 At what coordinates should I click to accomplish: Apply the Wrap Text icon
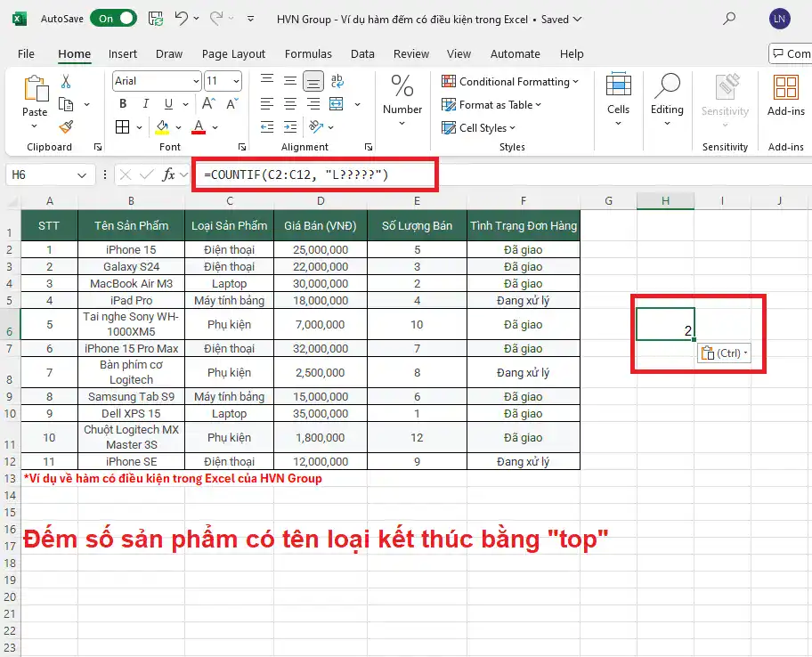click(x=337, y=81)
